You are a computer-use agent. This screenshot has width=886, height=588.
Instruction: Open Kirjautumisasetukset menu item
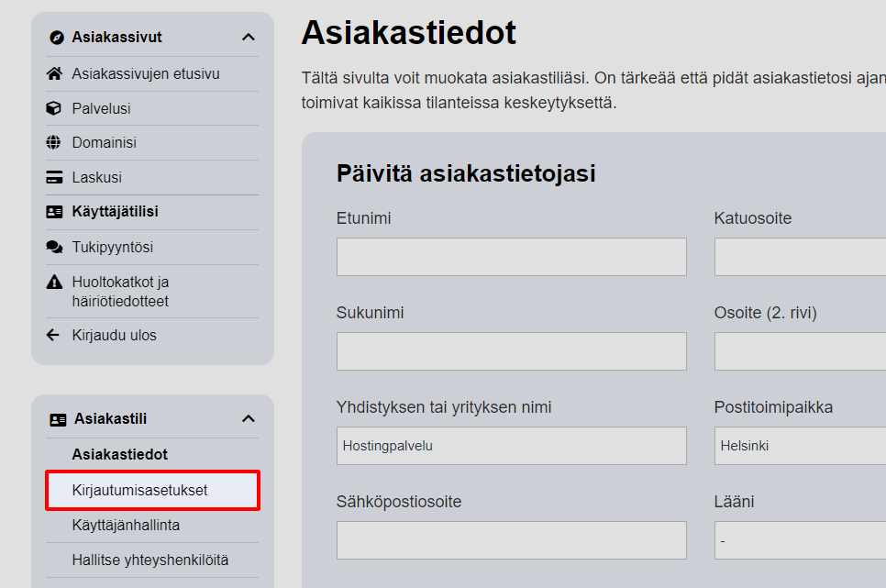tap(139, 490)
